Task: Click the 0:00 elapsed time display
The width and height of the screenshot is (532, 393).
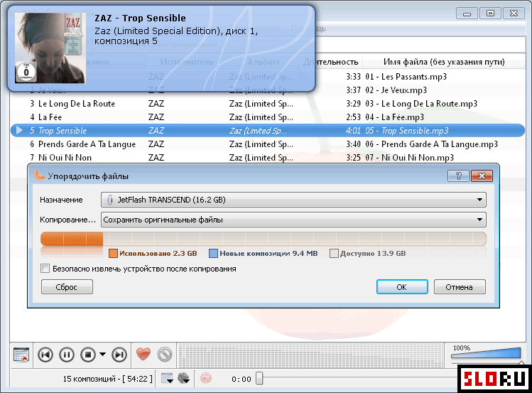Action: coord(241,379)
